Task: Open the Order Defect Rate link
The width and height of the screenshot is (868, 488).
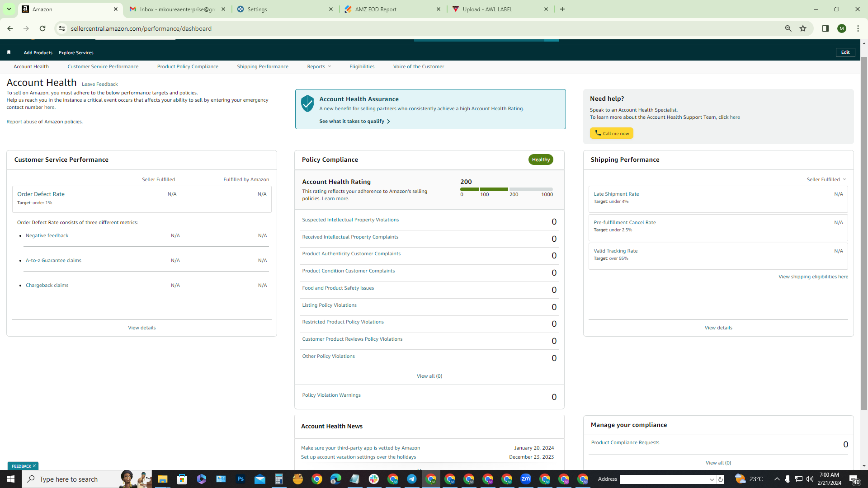Action: [x=41, y=194]
